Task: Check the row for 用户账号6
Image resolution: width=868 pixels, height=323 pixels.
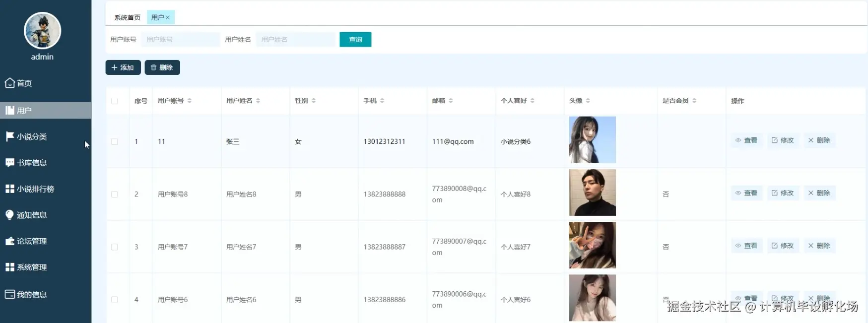Action: pyautogui.click(x=115, y=299)
